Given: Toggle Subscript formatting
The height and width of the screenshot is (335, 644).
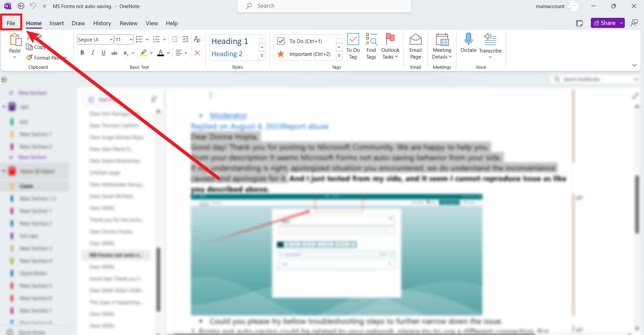Looking at the screenshot, I should click(126, 53).
